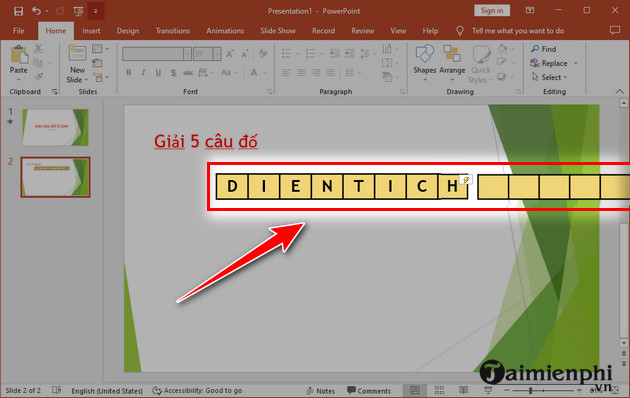Convert text to SmartArt
The width and height of the screenshot is (630, 398).
point(389,77)
